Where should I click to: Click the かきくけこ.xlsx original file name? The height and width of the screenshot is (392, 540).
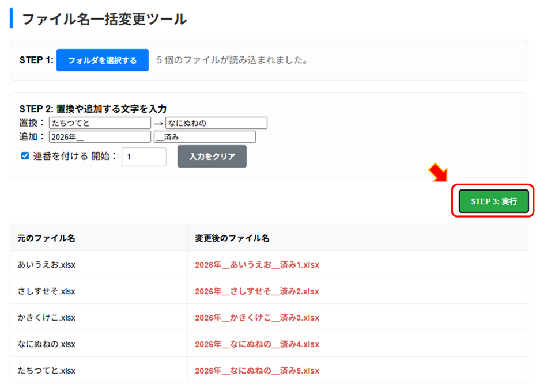tap(47, 318)
